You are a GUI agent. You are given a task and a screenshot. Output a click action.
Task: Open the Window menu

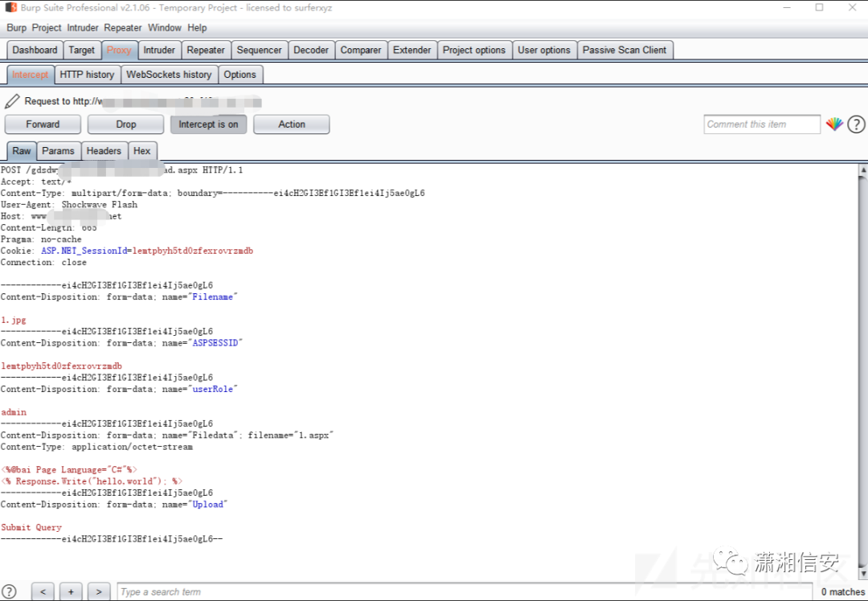tap(165, 27)
